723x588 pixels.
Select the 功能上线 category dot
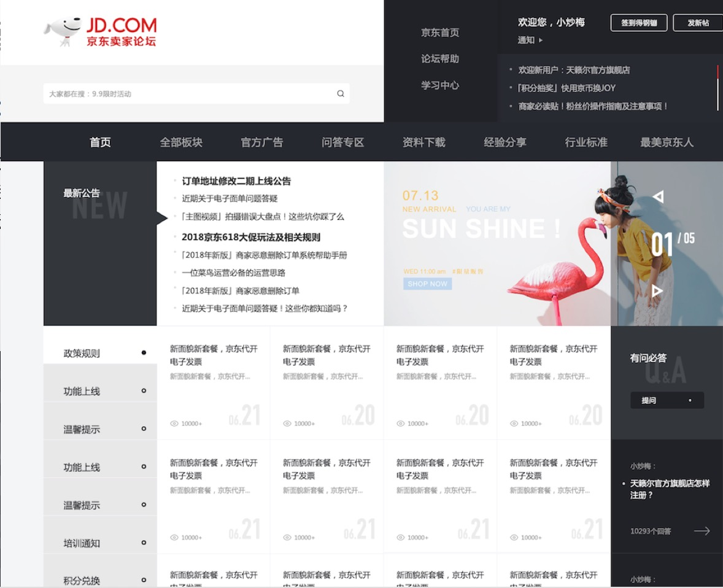tap(143, 391)
